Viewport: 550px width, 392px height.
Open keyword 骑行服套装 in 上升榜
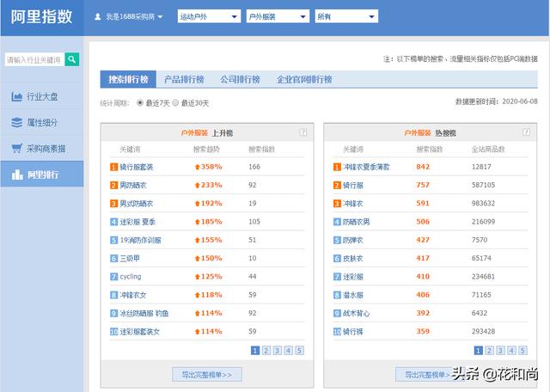(137, 167)
